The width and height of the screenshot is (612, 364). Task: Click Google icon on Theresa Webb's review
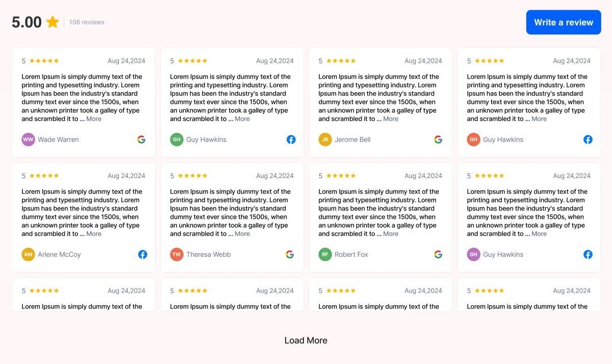[x=290, y=254]
